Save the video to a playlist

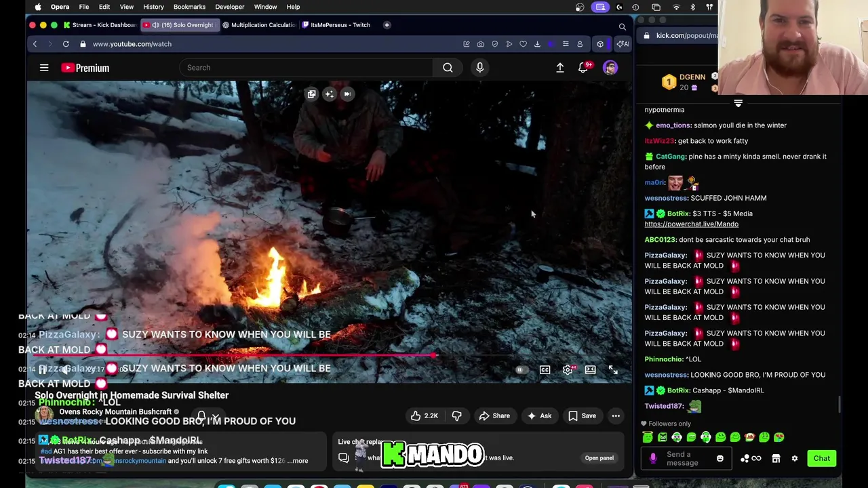coord(582,416)
